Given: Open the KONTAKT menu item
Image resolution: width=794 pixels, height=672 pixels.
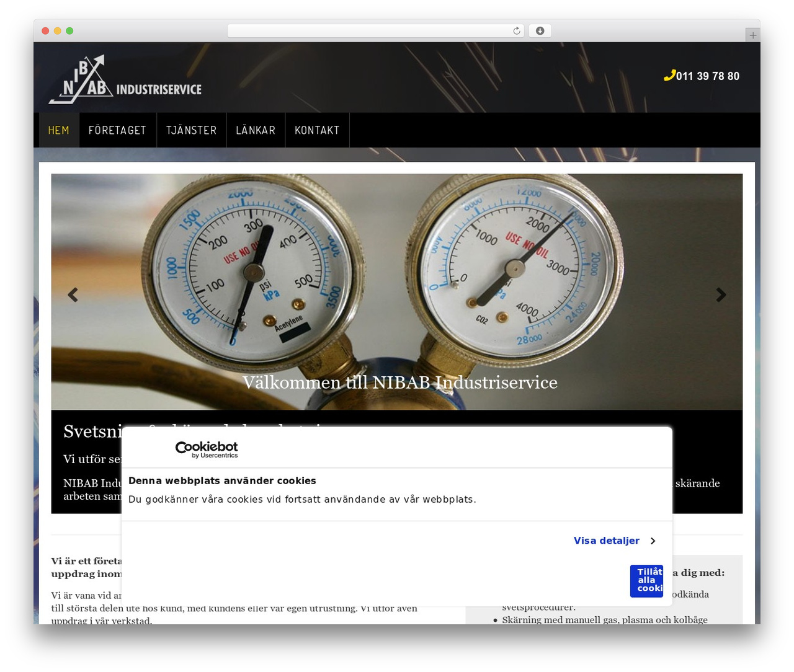Looking at the screenshot, I should coord(317,130).
